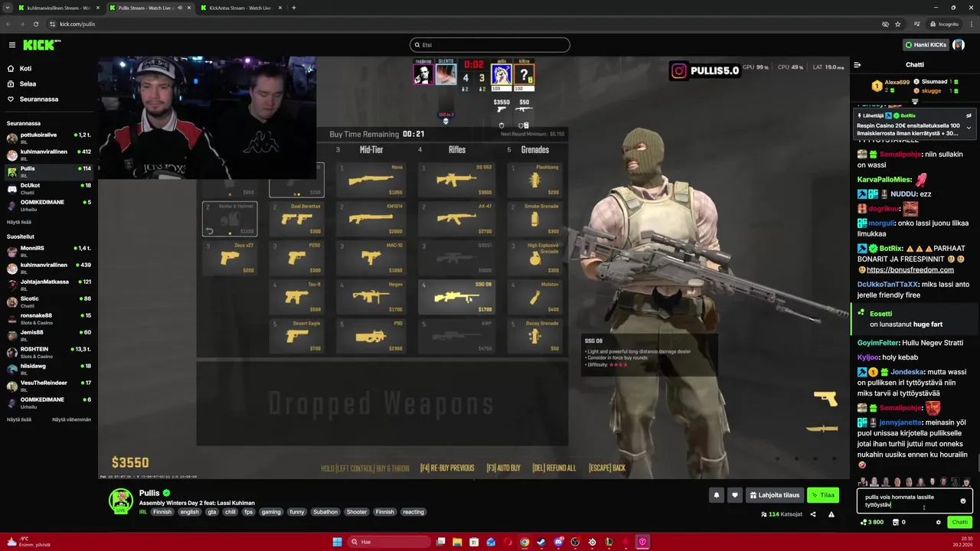The width and height of the screenshot is (980, 551).
Task: Open Alexa699 top gifter profile
Action: tap(897, 82)
